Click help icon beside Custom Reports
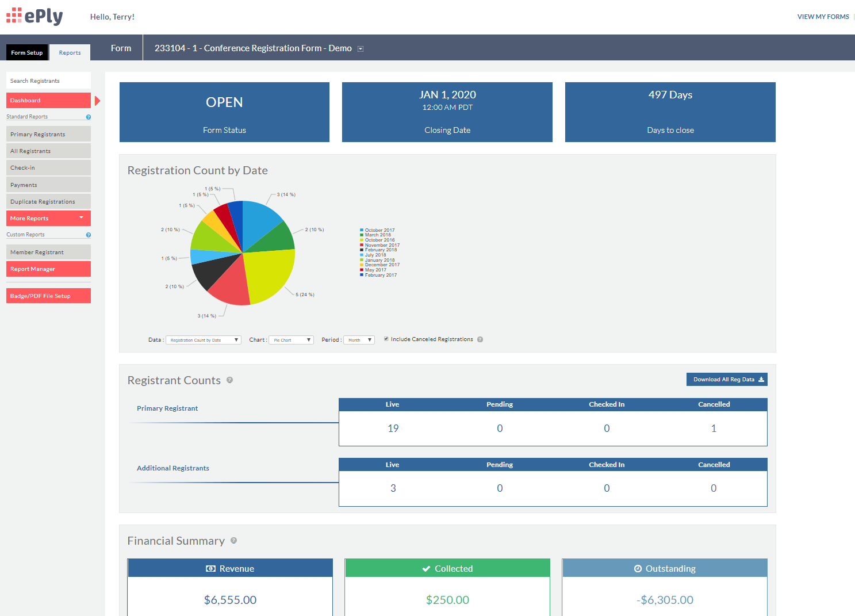This screenshot has width=855, height=616. (x=89, y=235)
